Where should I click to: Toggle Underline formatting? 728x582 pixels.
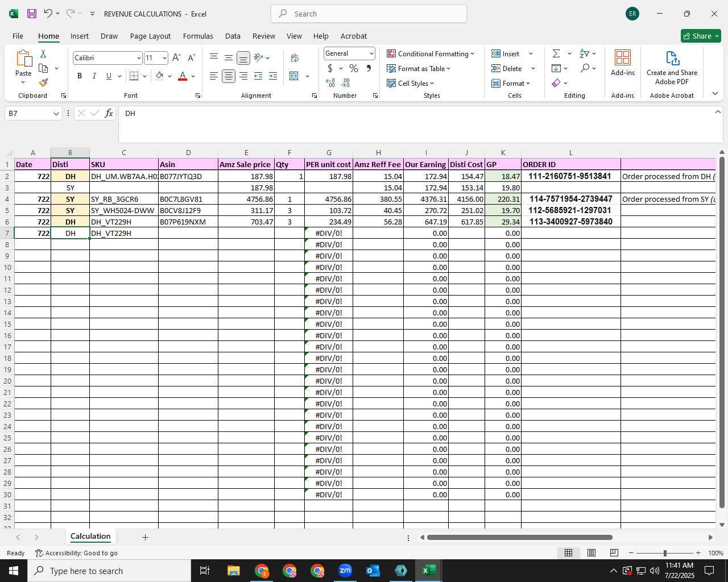pyautogui.click(x=109, y=76)
